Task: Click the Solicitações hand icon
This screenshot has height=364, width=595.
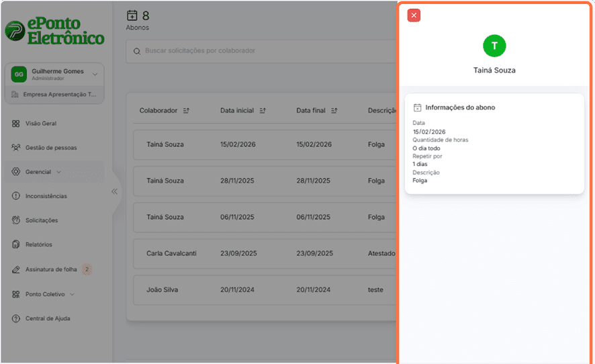Action: [x=15, y=220]
